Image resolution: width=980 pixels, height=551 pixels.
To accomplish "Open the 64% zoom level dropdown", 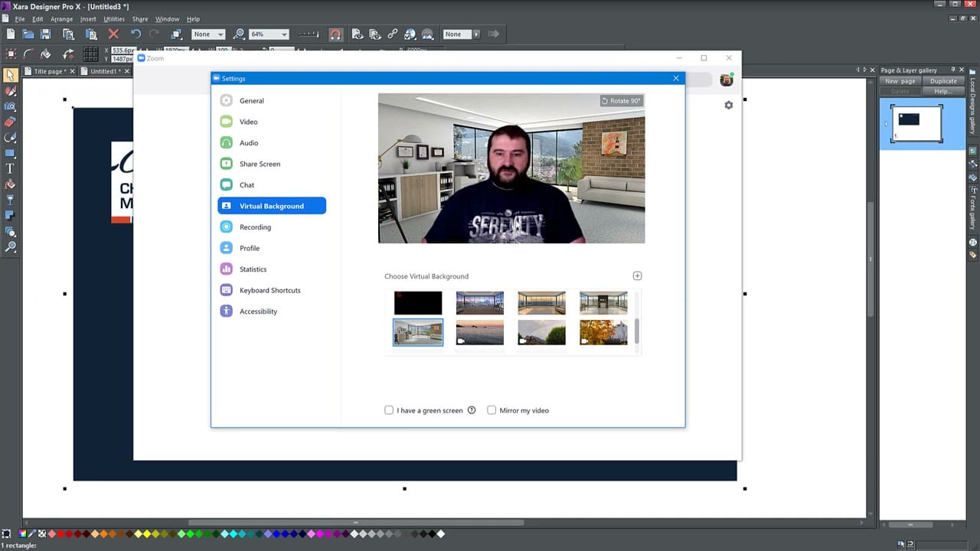I will [x=283, y=34].
